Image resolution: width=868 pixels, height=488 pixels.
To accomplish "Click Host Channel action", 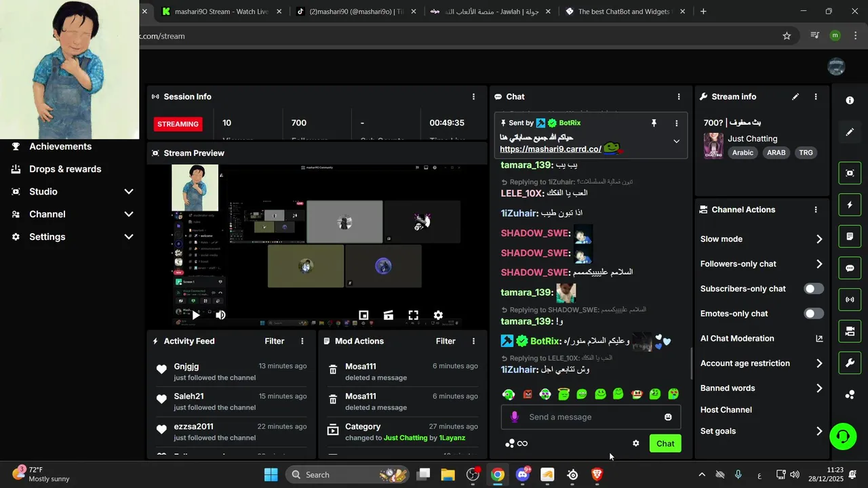I will (726, 410).
